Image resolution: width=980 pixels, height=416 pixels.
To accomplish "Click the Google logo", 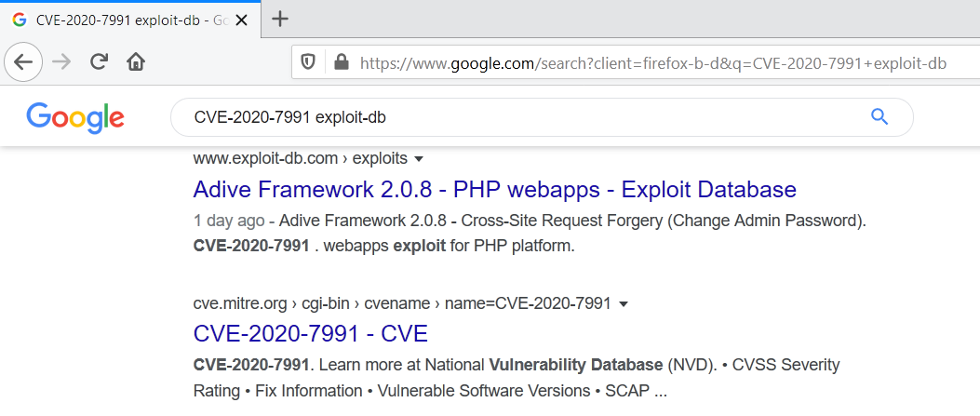I will tap(75, 117).
